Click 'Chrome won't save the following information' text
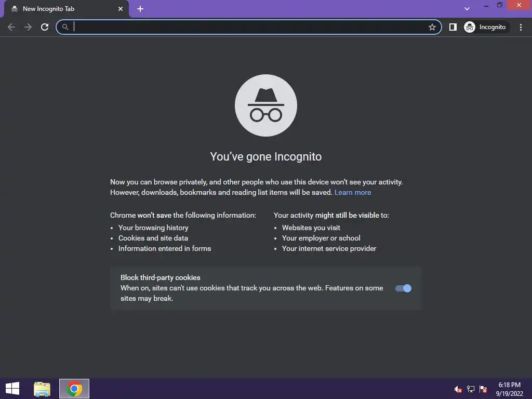This screenshot has width=532, height=399. [x=183, y=215]
